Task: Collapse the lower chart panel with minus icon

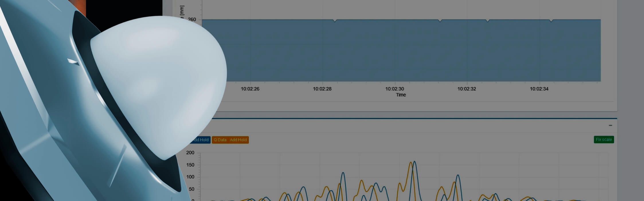Action: click(610, 125)
